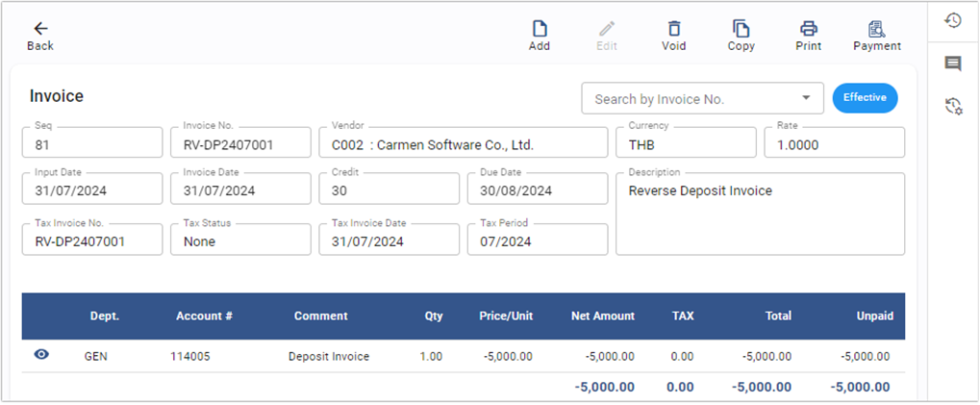
Task: Expand the Search by Invoice No. dropdown arrow
Action: pos(805,98)
